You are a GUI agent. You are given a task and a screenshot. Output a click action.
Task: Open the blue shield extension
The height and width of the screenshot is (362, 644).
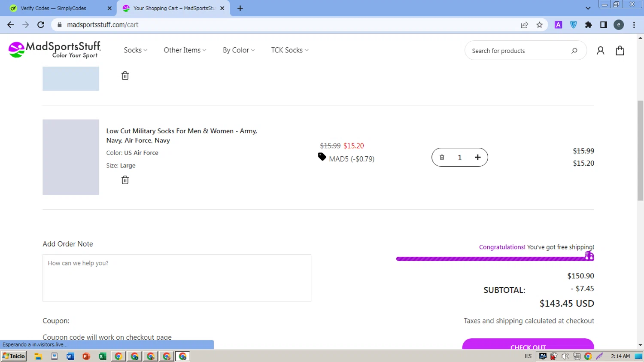pyautogui.click(x=573, y=25)
